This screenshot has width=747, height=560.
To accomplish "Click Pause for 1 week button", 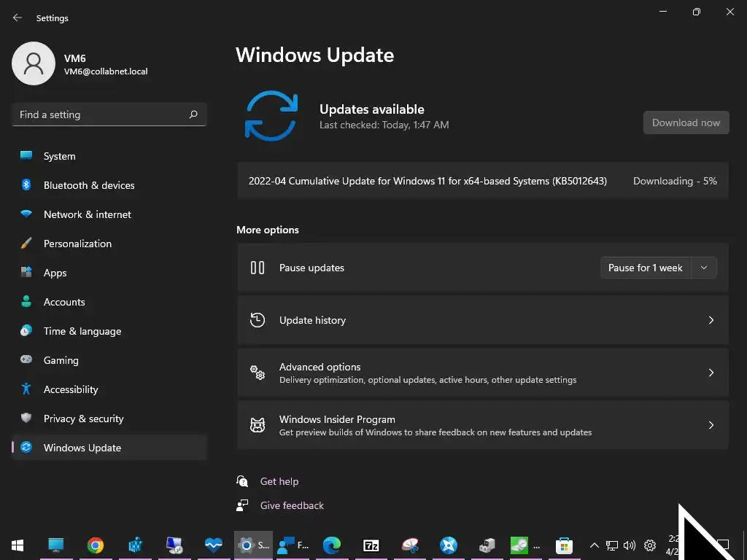I will (x=645, y=268).
